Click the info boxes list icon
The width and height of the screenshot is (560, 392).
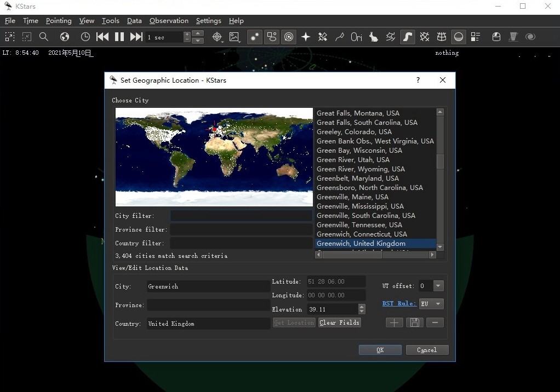point(476,37)
